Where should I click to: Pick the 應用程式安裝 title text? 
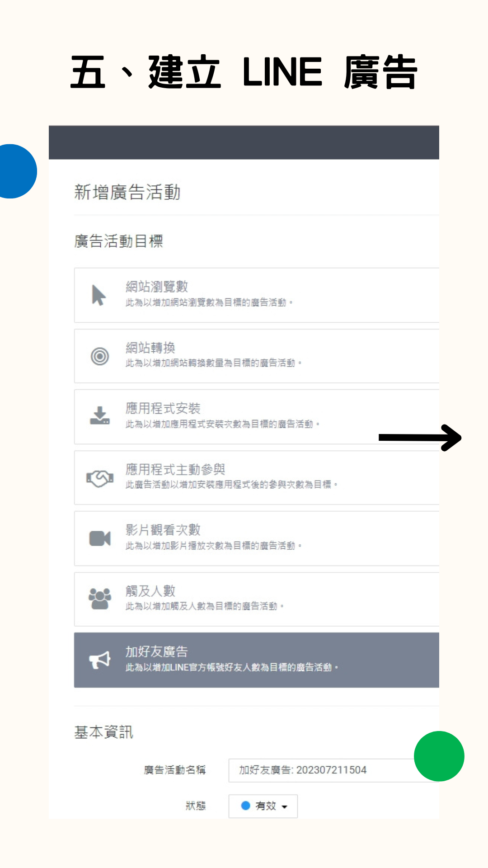(163, 408)
